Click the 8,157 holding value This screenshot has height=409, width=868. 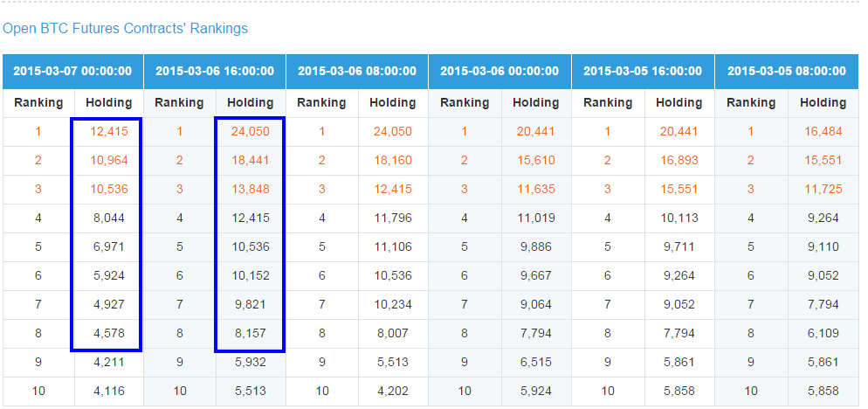click(251, 333)
